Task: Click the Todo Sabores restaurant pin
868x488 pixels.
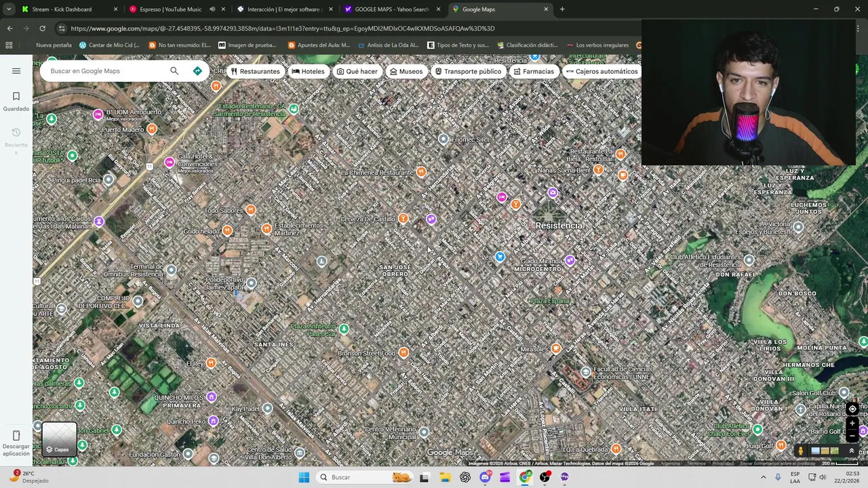Action: pyautogui.click(x=251, y=210)
